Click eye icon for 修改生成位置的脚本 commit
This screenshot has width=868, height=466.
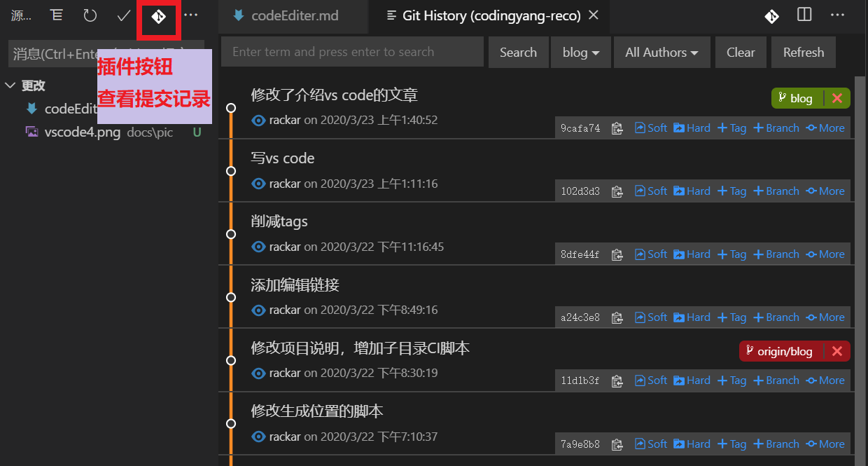(258, 437)
